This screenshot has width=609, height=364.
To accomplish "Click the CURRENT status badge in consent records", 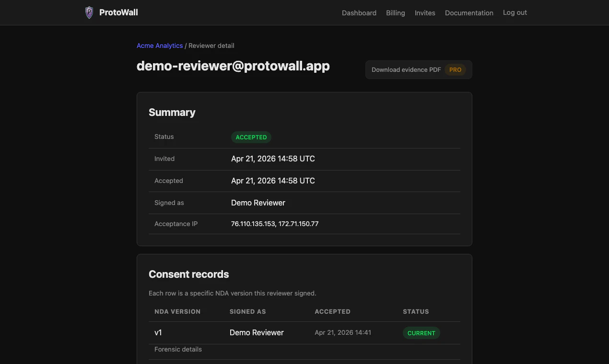I will (421, 332).
